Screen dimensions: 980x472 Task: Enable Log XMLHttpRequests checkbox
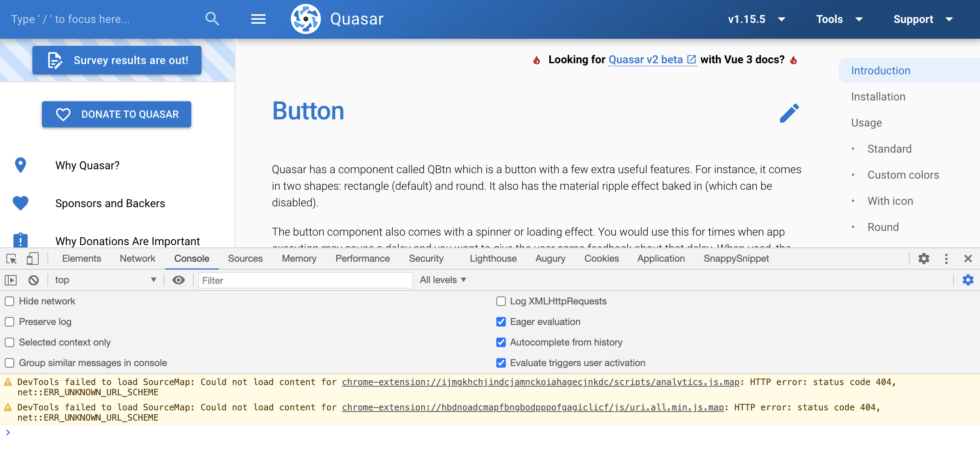click(501, 301)
